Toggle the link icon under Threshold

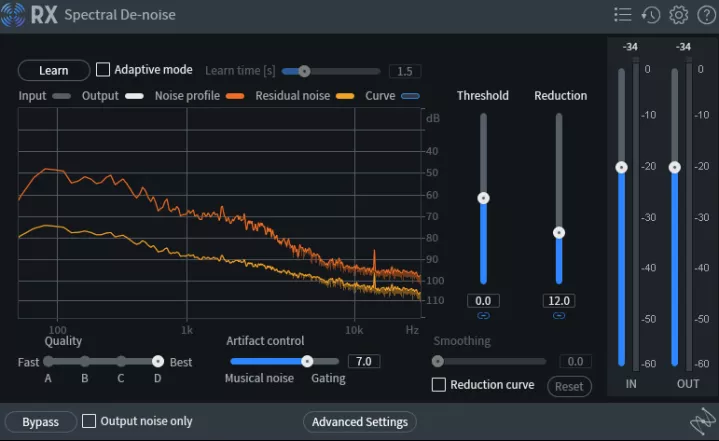(483, 315)
